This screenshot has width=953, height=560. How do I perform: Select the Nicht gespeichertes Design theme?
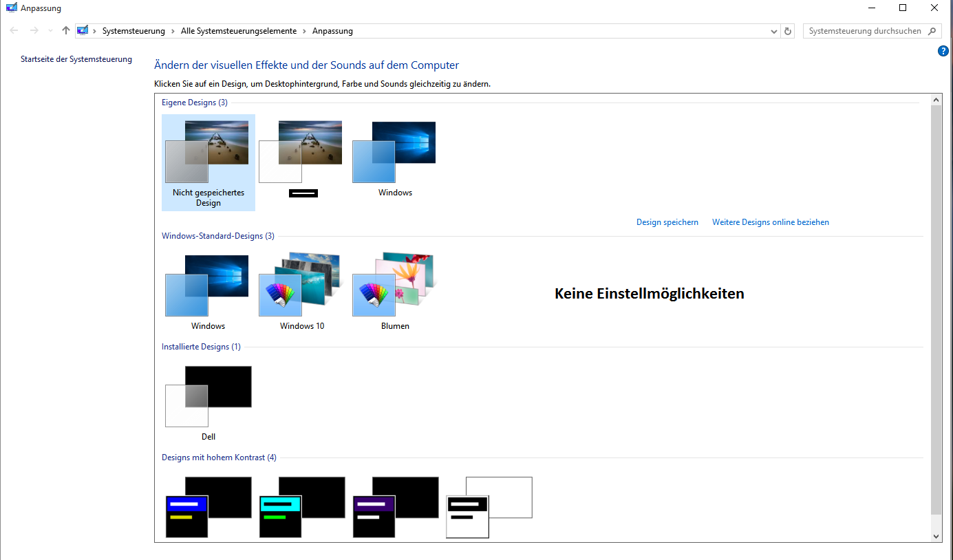tap(208, 162)
